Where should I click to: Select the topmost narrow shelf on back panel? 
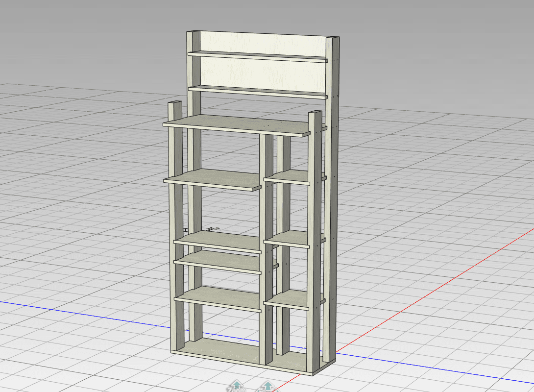258,56
